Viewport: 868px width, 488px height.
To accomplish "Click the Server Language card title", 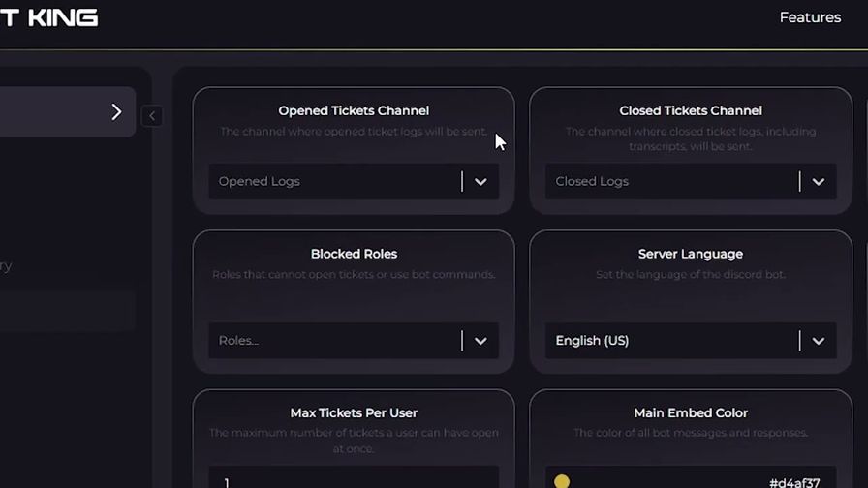I will point(691,254).
